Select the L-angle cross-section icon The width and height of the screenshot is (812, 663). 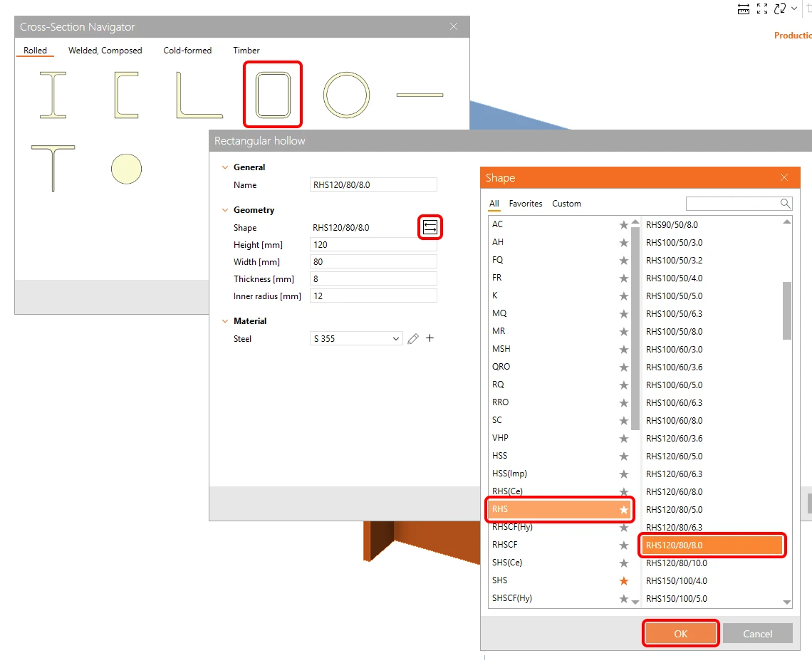(199, 95)
